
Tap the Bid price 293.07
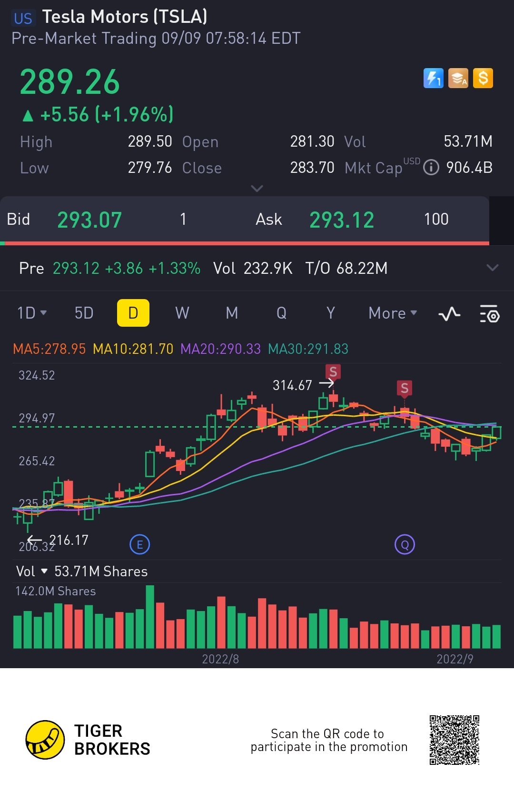tap(89, 220)
